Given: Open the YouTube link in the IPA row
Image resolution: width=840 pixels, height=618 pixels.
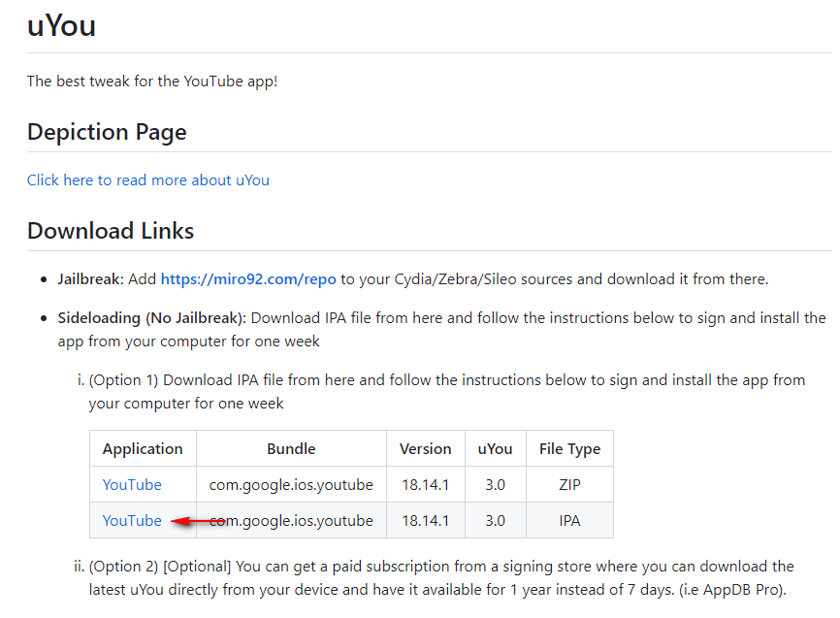Looking at the screenshot, I should pyautogui.click(x=132, y=520).
